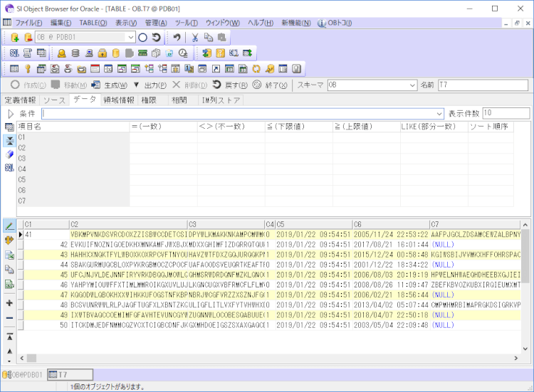Click the 生成(W) button
The height and width of the screenshot is (392, 534).
click(110, 85)
